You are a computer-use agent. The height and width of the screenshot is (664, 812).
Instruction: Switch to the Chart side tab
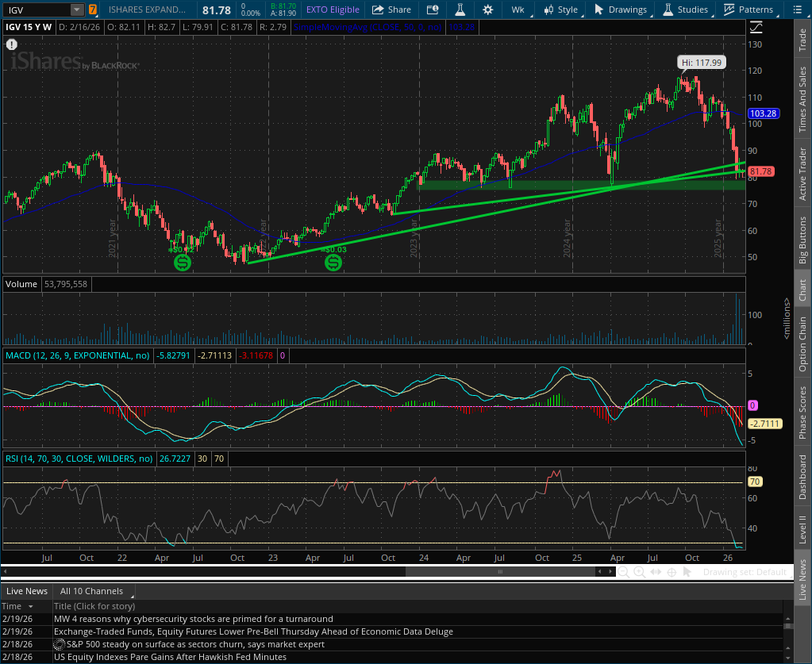pos(802,290)
